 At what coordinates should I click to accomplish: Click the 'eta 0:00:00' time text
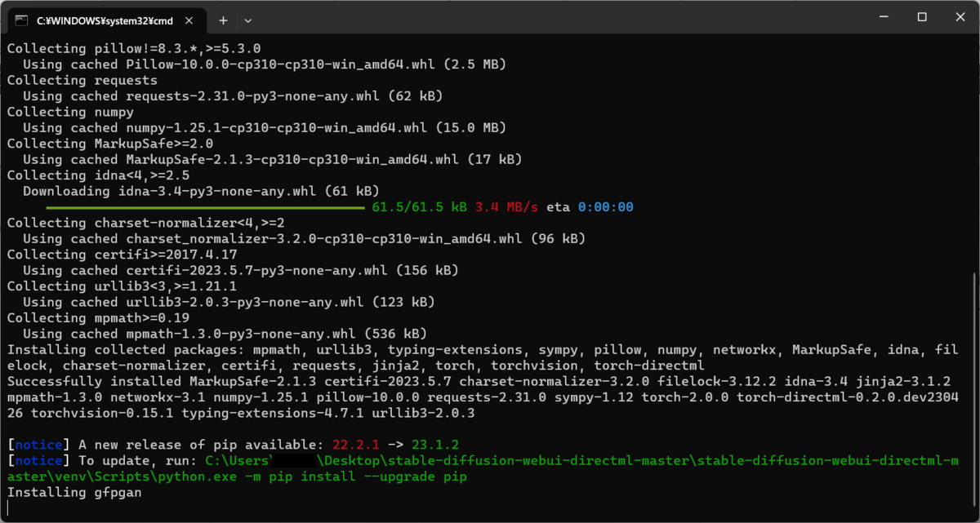pos(590,207)
